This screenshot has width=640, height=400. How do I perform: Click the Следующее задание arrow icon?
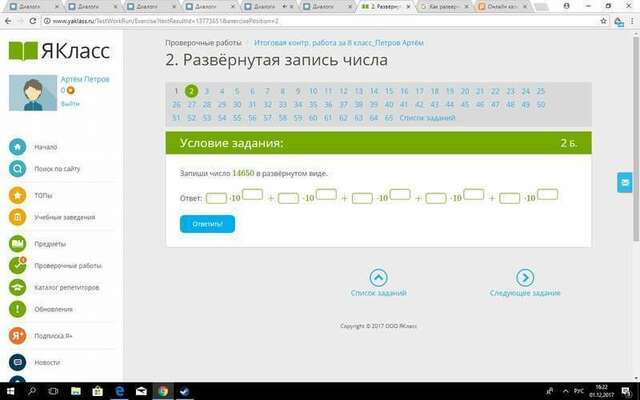pos(525,278)
